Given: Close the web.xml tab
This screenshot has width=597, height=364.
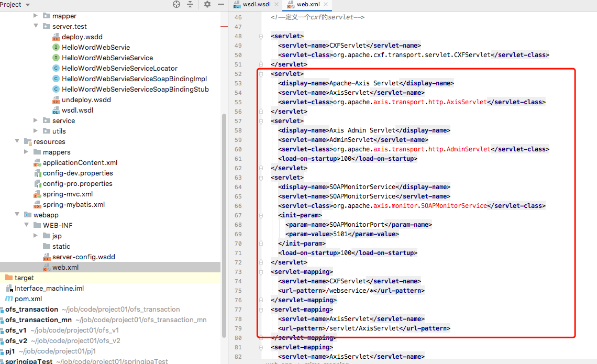Looking at the screenshot, I should click(x=326, y=4).
